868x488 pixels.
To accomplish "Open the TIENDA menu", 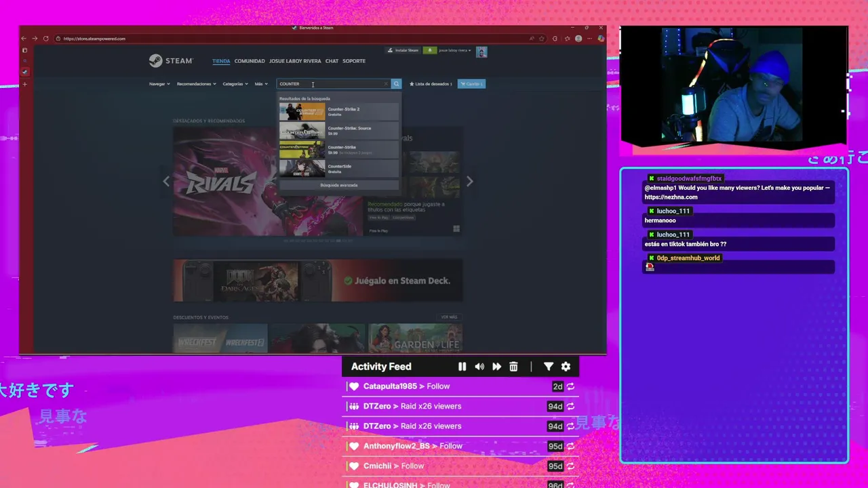I will 221,61.
